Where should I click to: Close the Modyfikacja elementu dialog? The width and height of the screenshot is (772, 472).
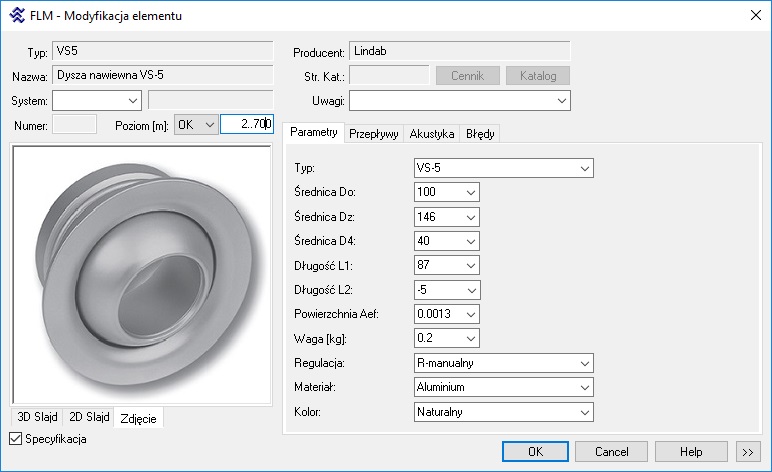[756, 15]
